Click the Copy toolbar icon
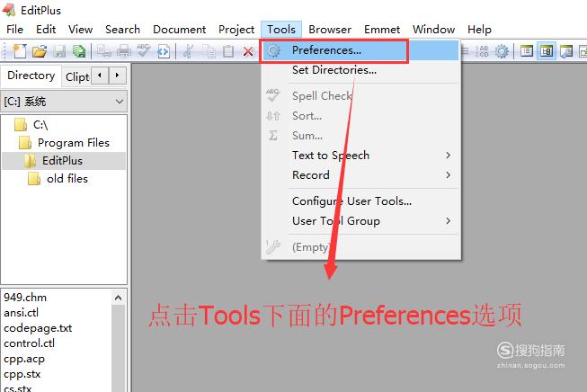587x392 pixels. 209,51
